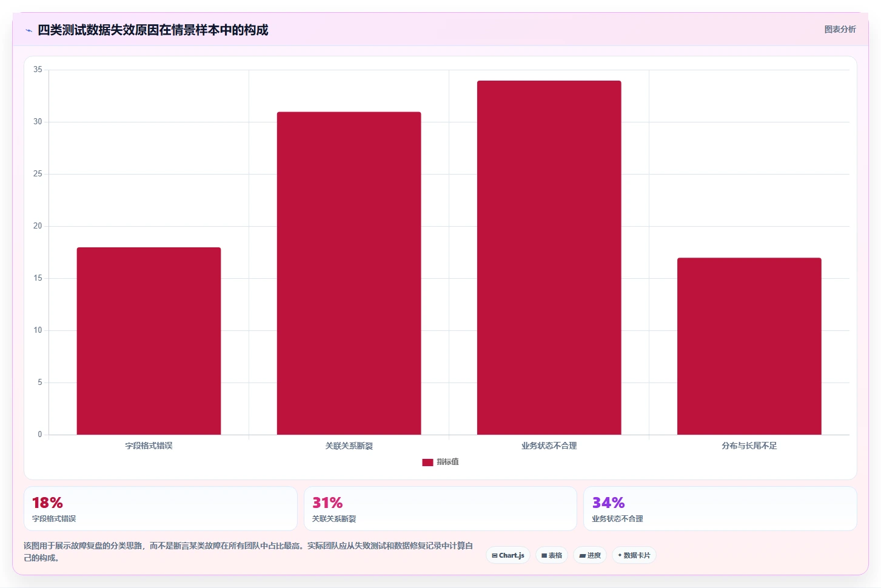Click the chart title 四类测试数据失效原因在情景样本中的构成
Image resolution: width=881 pixels, height=588 pixels.
coord(153,30)
